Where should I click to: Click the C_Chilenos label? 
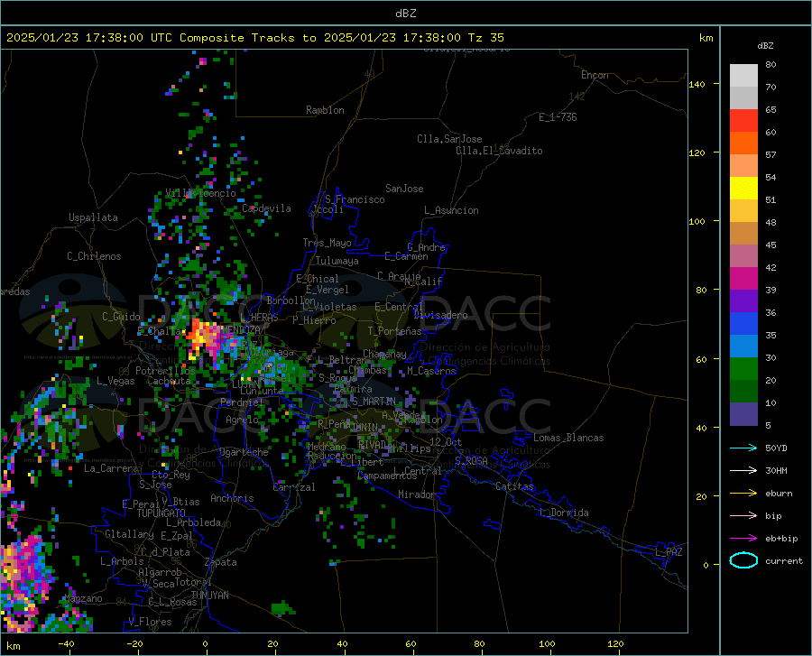click(x=94, y=256)
